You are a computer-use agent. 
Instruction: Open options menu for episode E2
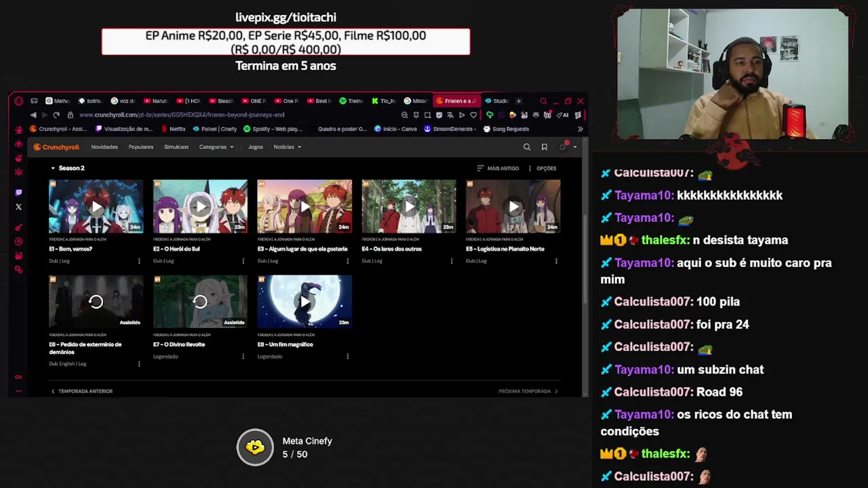tap(243, 261)
